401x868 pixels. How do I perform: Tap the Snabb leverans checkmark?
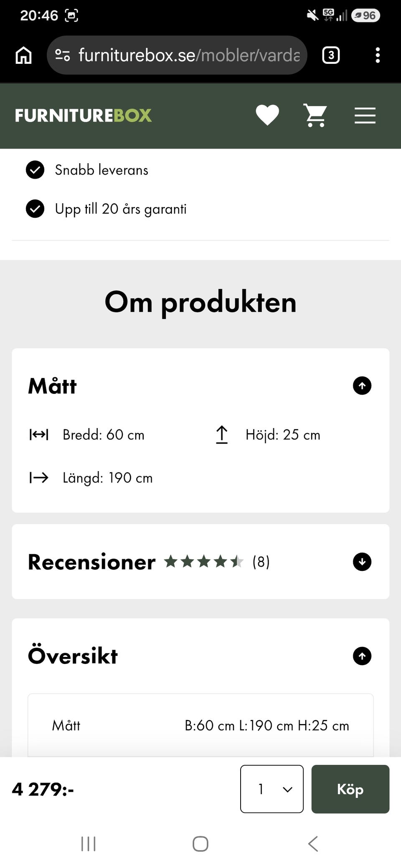coord(35,170)
